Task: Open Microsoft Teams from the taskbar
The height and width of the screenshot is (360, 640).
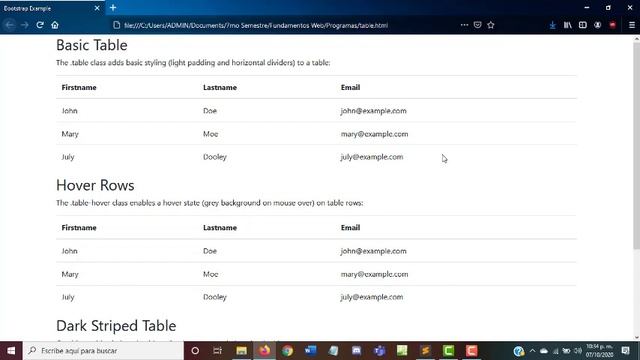Action: 380,351
